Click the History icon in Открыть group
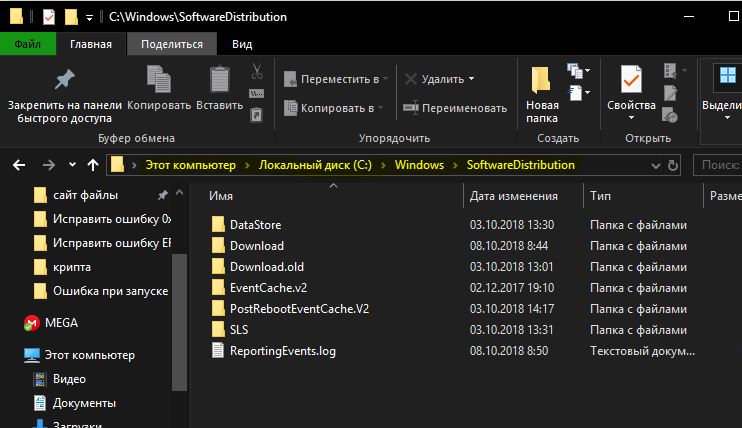Viewport: 742px width, 428px height. pyautogui.click(x=670, y=115)
